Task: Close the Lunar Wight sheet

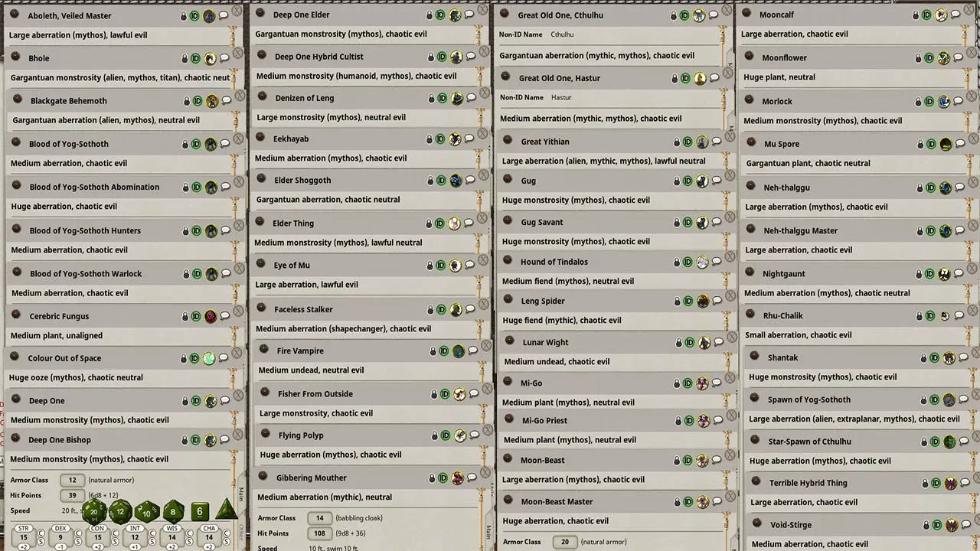Action: (730, 337)
